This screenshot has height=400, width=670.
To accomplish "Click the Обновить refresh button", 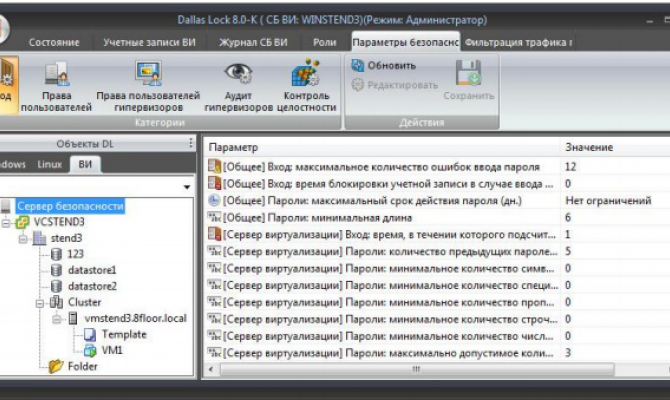I will [x=384, y=65].
